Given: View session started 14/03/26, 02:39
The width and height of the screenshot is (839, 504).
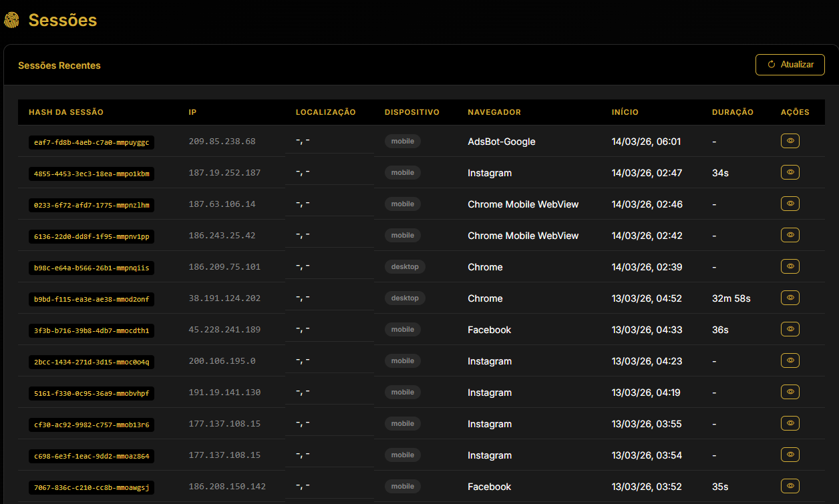Looking at the screenshot, I should [790, 266].
